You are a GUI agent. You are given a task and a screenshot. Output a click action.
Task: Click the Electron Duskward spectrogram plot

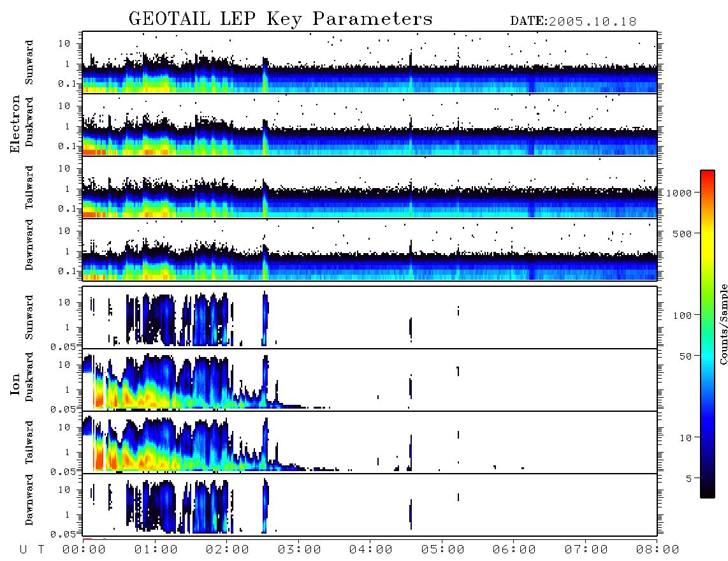[370, 124]
